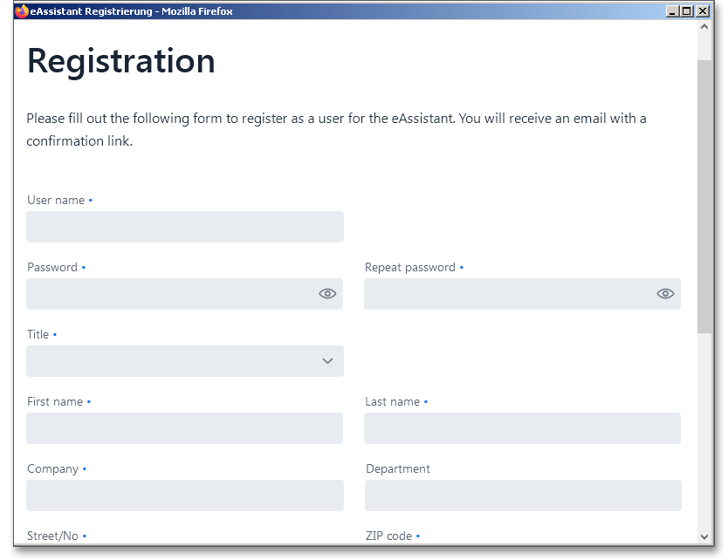Image resolution: width=728 pixels, height=560 pixels.
Task: Reveal repeated password via eye icon
Action: coord(665,294)
